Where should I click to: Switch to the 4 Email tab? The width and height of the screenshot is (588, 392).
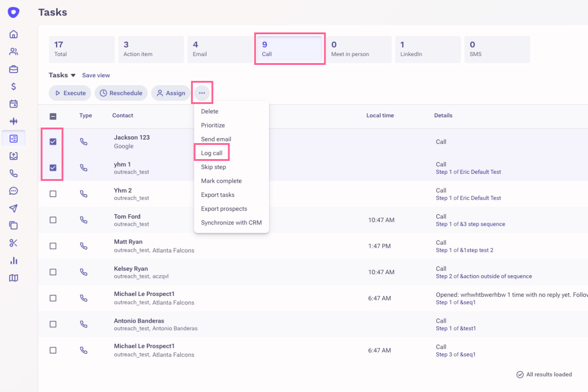click(221, 49)
